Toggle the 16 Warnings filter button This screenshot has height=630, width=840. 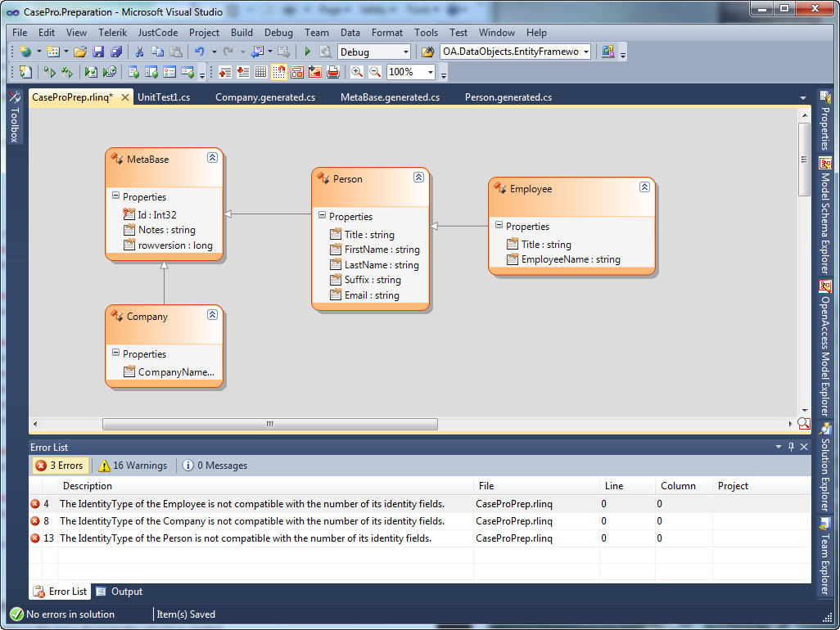pyautogui.click(x=133, y=466)
